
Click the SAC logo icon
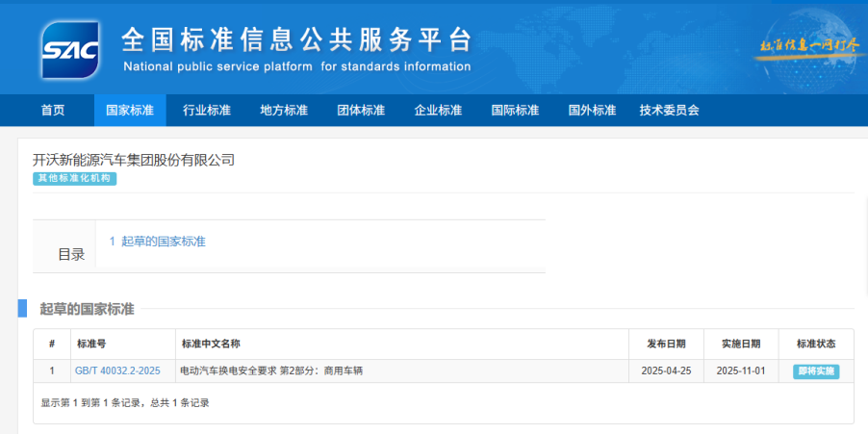pos(69,50)
